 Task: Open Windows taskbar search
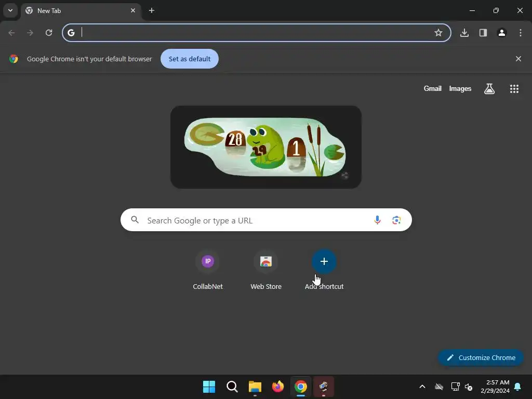tap(232, 387)
